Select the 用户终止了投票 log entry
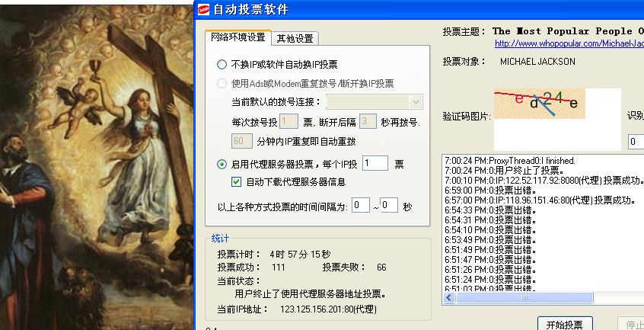Screen dimensions: 644x330 point(504,171)
